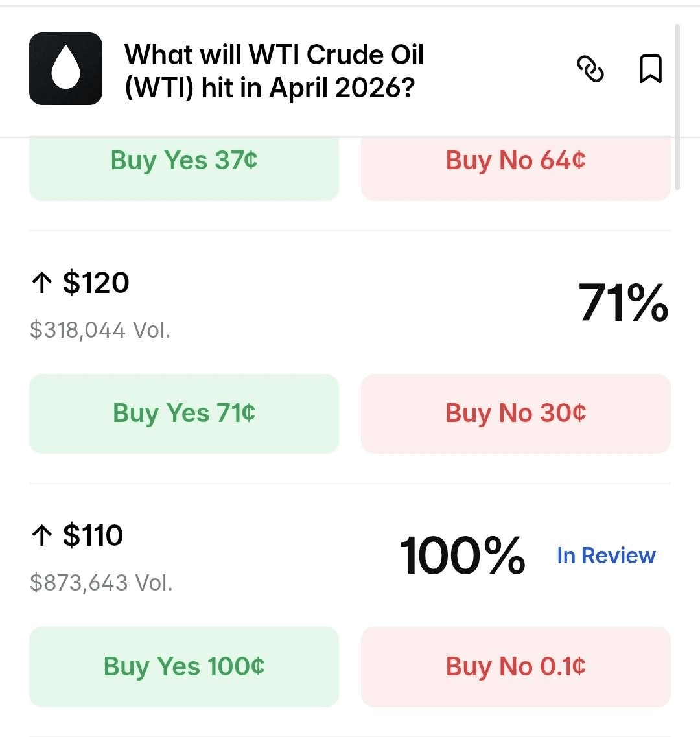The width and height of the screenshot is (700, 737).
Task: Select the $110 outcome label
Action: pyautogui.click(x=93, y=535)
